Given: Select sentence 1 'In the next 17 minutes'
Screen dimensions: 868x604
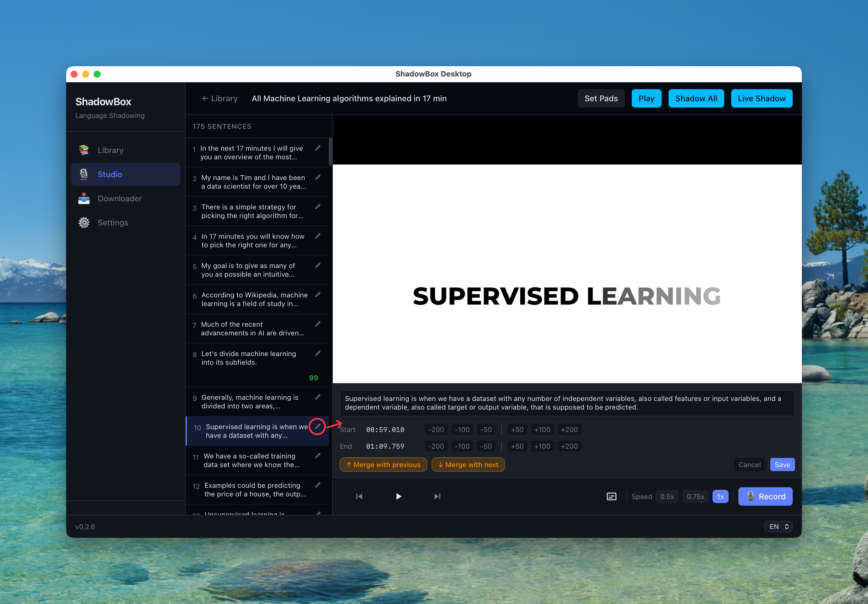Looking at the screenshot, I should point(257,152).
